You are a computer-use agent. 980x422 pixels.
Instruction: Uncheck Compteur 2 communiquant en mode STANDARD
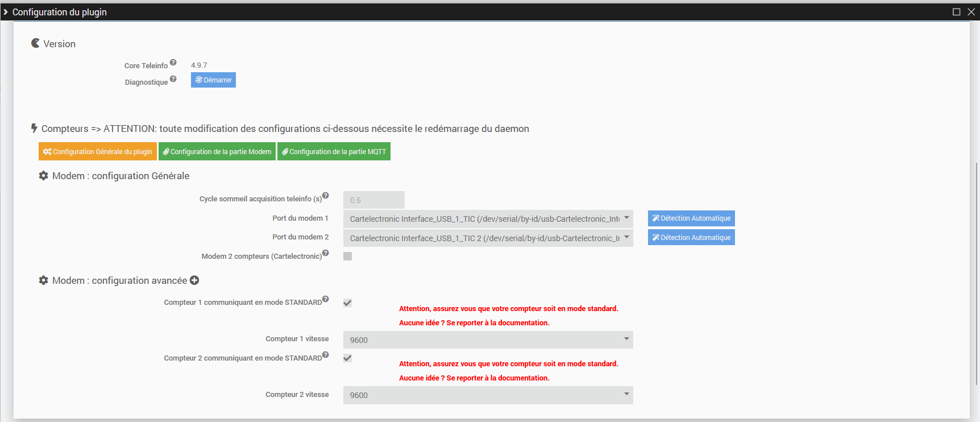click(348, 358)
